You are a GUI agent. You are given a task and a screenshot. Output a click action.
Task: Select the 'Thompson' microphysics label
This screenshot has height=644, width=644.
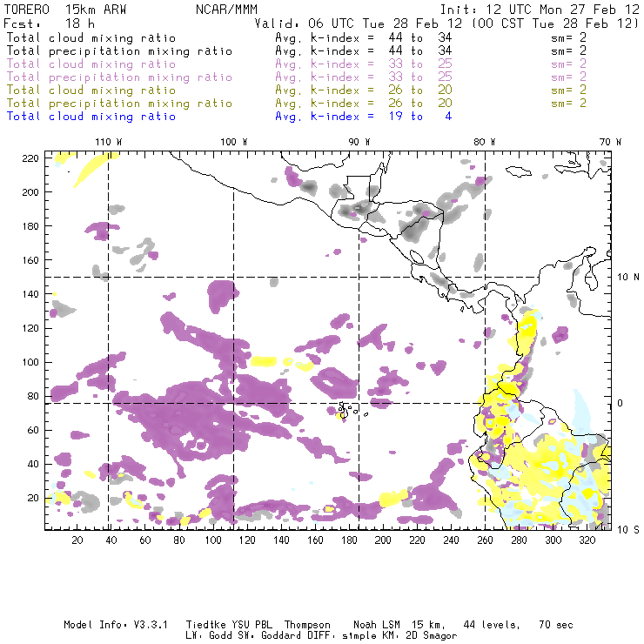[x=307, y=625]
